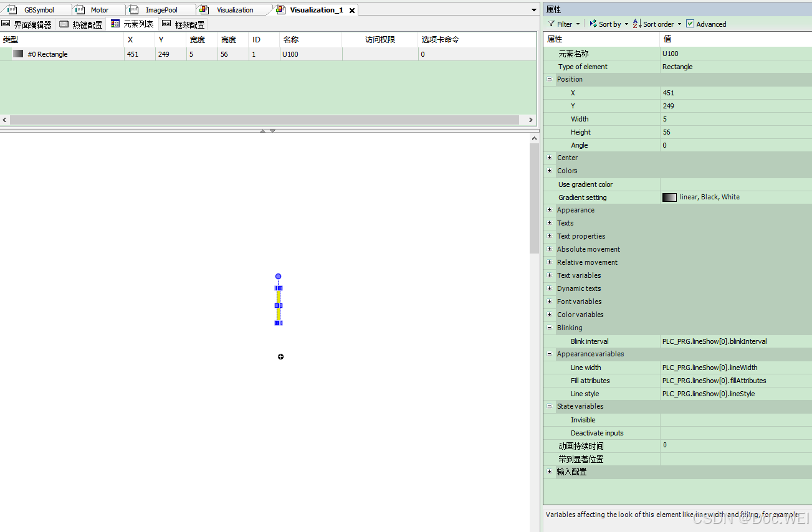
Task: Switch to the GBSymbol editor tab
Action: (x=39, y=10)
